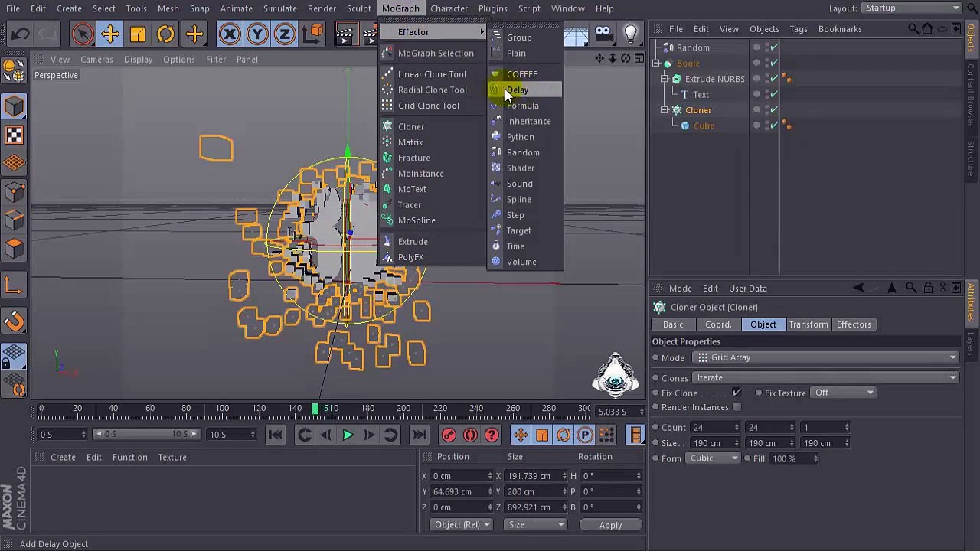The image size is (980, 551).
Task: Toggle the X axis lock icon
Action: point(229,34)
